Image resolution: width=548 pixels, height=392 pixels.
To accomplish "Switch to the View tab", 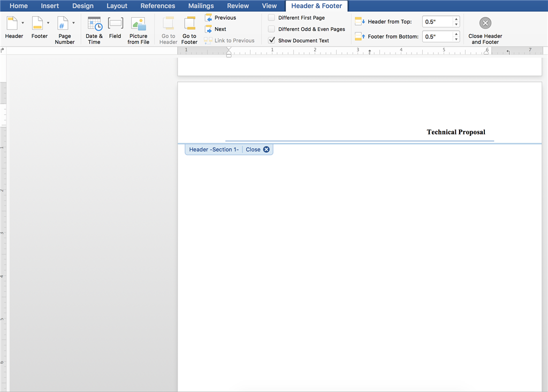I will click(x=269, y=6).
